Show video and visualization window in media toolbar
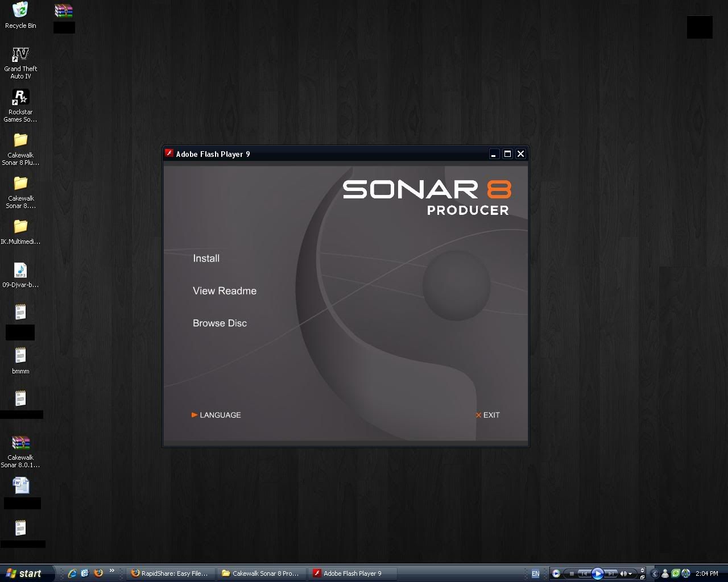 [x=642, y=570]
